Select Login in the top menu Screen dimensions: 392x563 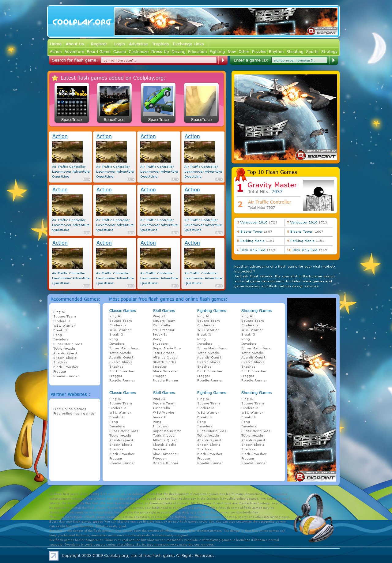coord(119,44)
